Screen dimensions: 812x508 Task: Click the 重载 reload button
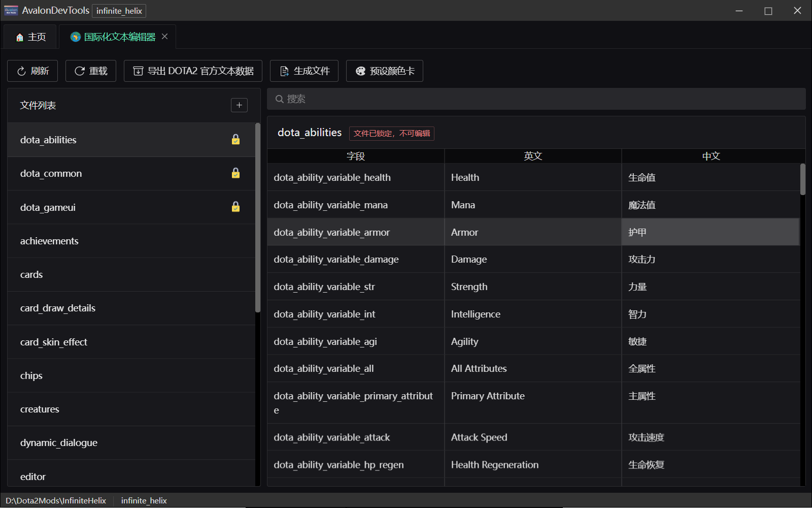point(91,71)
